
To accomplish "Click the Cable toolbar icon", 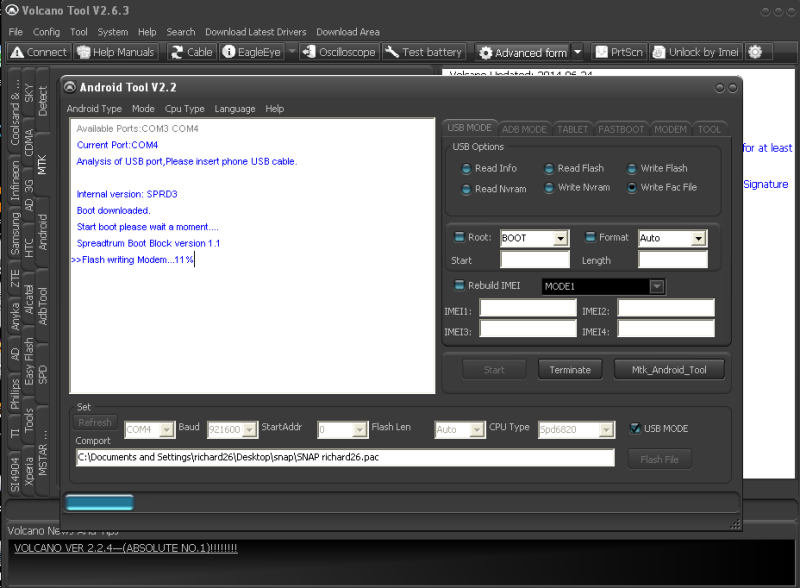I will [177, 52].
